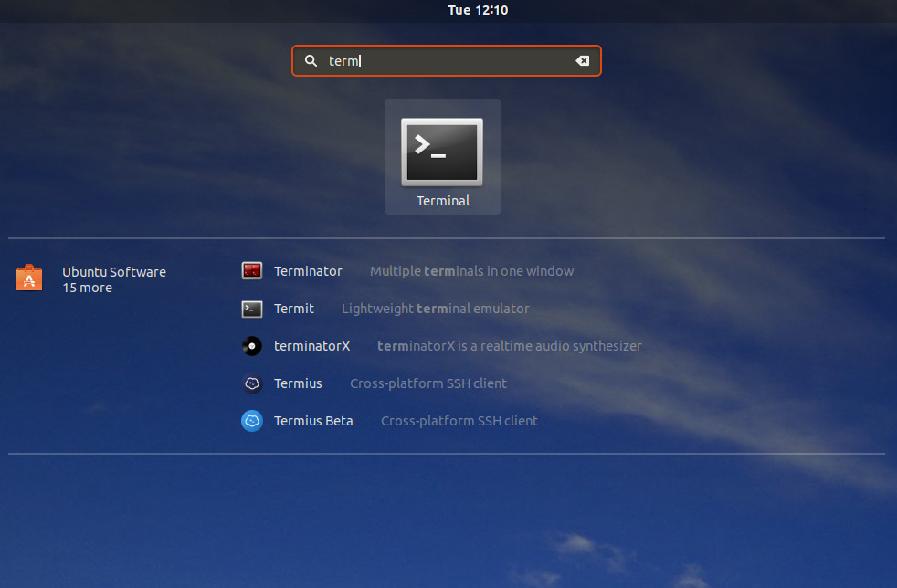
Task: Open the clock showing Tue 12:10
Action: (x=478, y=10)
